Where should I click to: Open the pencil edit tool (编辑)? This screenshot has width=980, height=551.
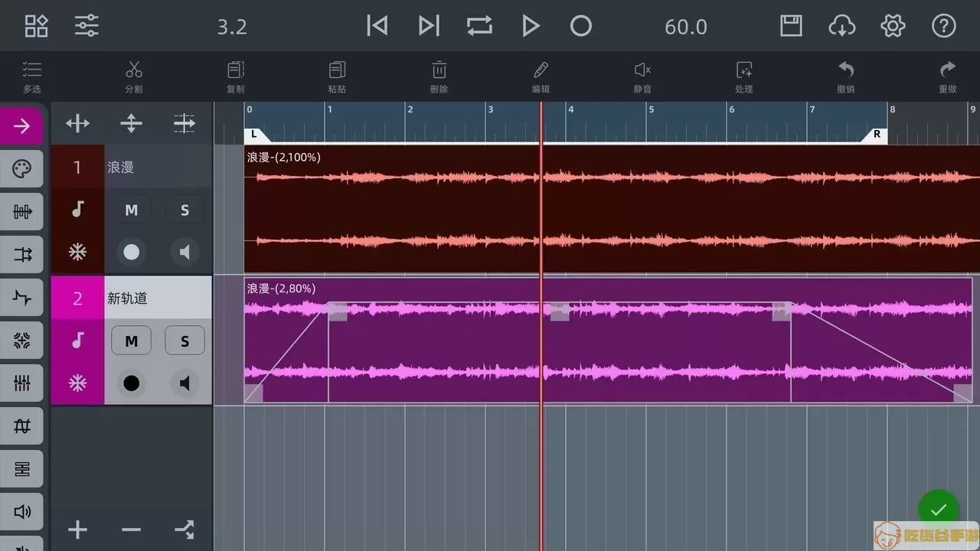click(541, 77)
